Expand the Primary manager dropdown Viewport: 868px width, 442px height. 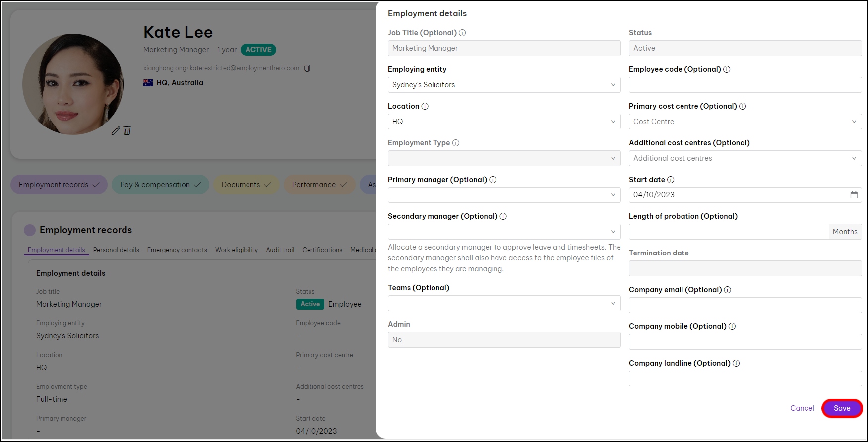[x=503, y=195]
